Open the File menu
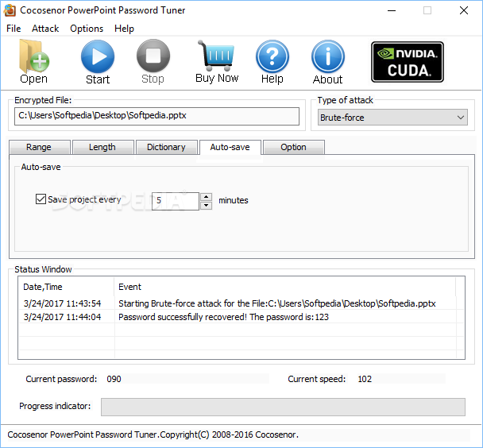The height and width of the screenshot is (448, 483). 14,29
